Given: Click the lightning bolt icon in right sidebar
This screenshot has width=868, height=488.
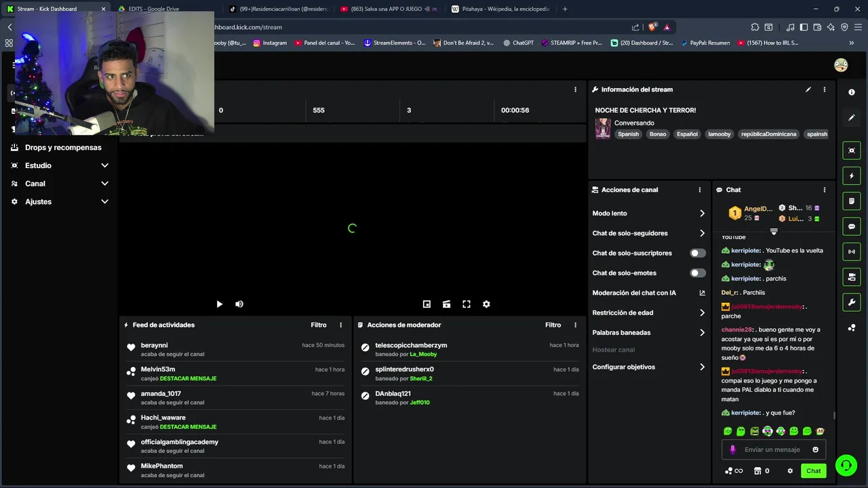Looking at the screenshot, I should click(852, 176).
